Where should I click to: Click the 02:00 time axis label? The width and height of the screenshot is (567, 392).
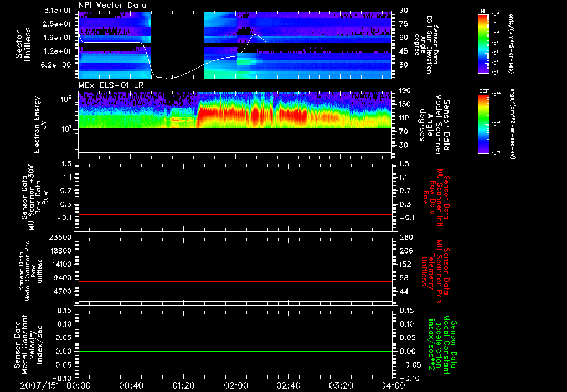point(236,385)
